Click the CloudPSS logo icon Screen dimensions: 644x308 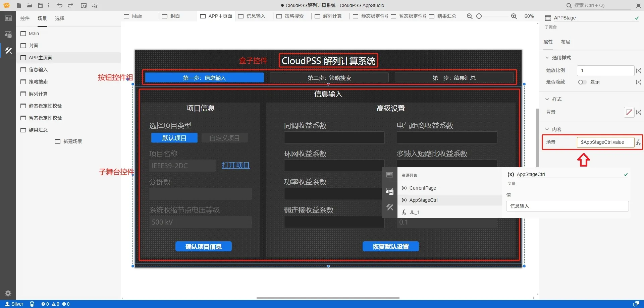coord(7,5)
